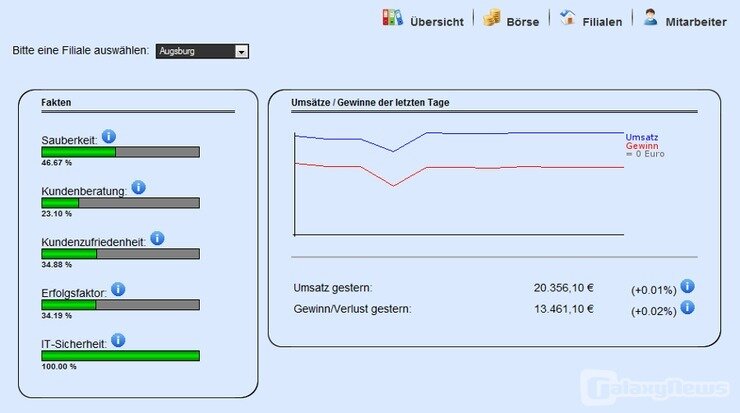Click the Filialen house icon

point(568,18)
